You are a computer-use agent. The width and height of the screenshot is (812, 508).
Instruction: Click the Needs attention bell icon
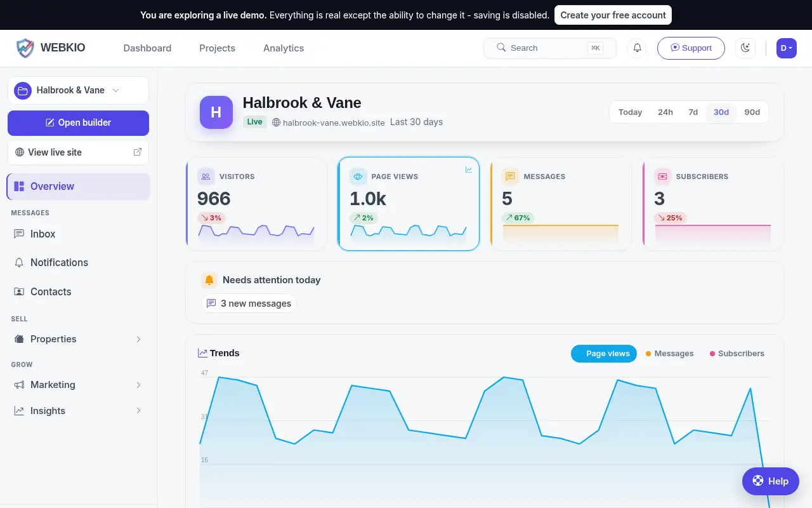(x=209, y=280)
